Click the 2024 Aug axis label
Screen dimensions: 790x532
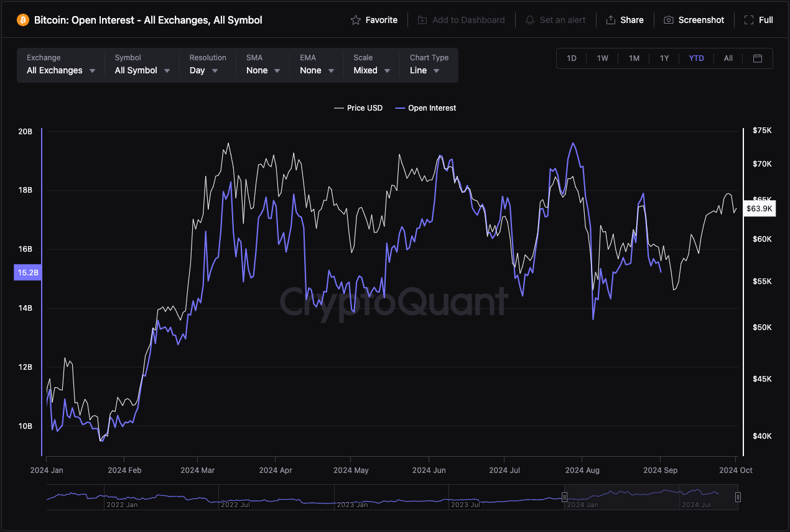click(582, 470)
